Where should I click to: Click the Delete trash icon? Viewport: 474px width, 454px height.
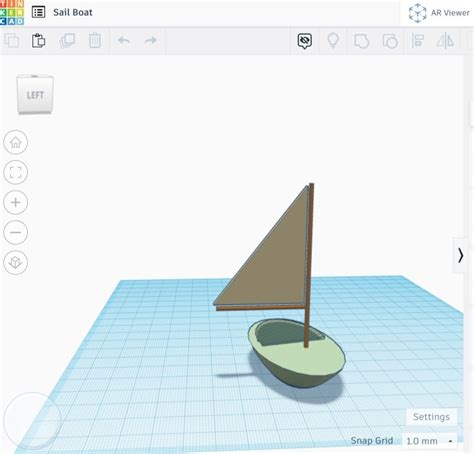95,41
